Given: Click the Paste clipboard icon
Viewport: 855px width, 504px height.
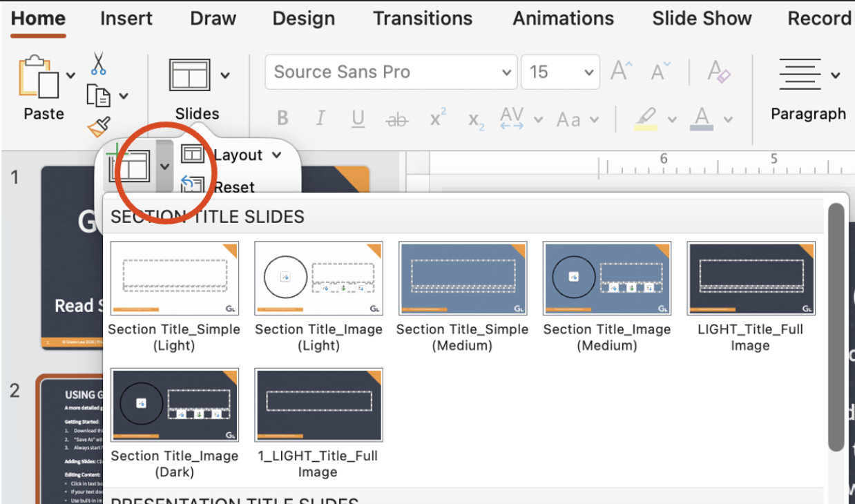Looking at the screenshot, I should click(39, 77).
